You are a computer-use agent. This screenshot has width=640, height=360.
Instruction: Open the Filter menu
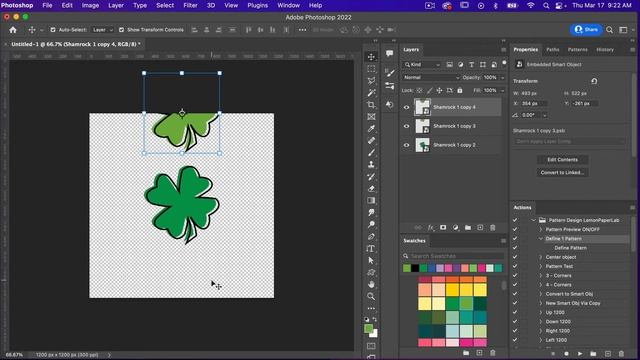(x=190, y=5)
